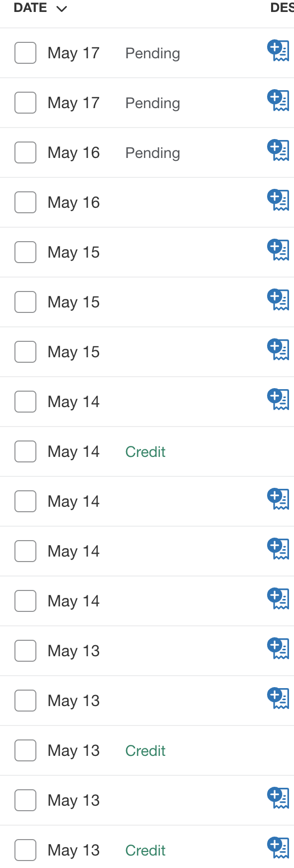Click the DES column header
Viewport: 294px width, 868px height.
point(282,8)
